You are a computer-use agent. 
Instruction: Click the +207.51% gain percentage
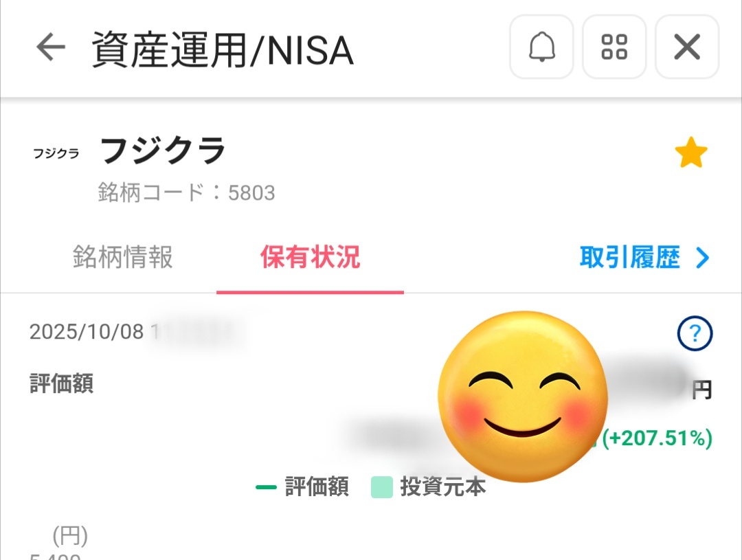coord(657,438)
